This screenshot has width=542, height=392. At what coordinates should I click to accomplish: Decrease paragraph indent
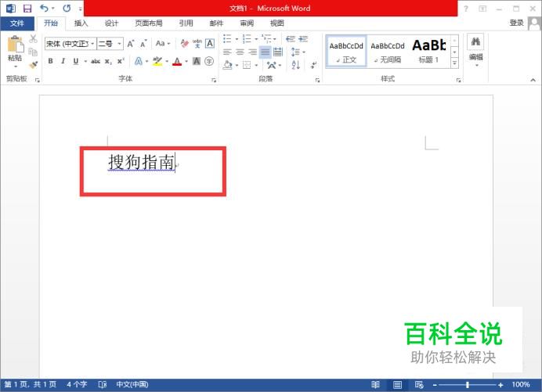291,38
